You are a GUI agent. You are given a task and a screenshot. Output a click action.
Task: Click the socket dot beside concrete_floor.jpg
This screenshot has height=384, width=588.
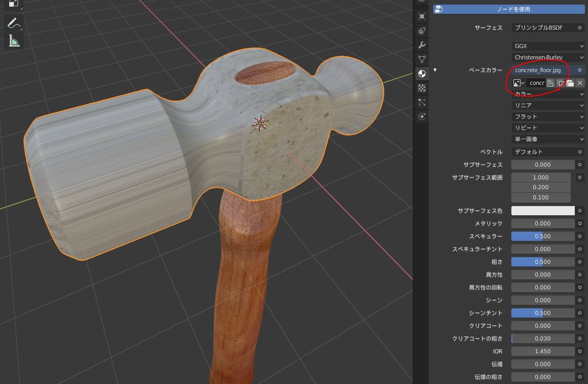580,70
